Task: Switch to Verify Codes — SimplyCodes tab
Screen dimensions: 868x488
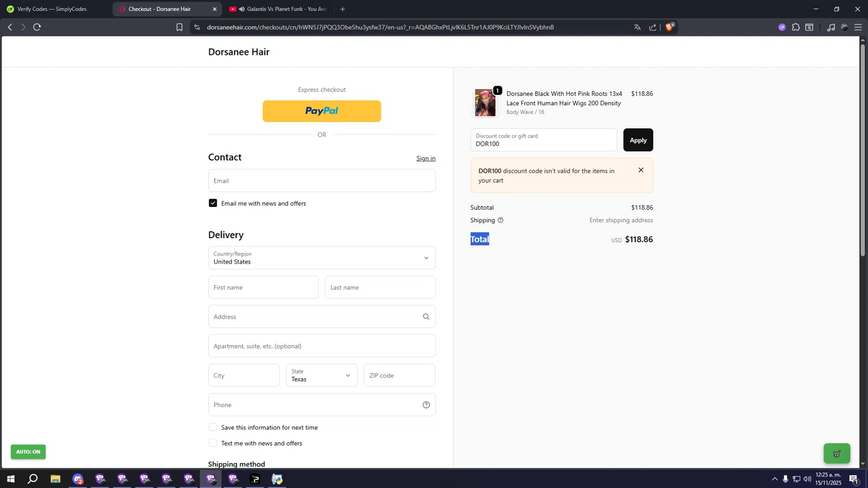Action: [56, 9]
